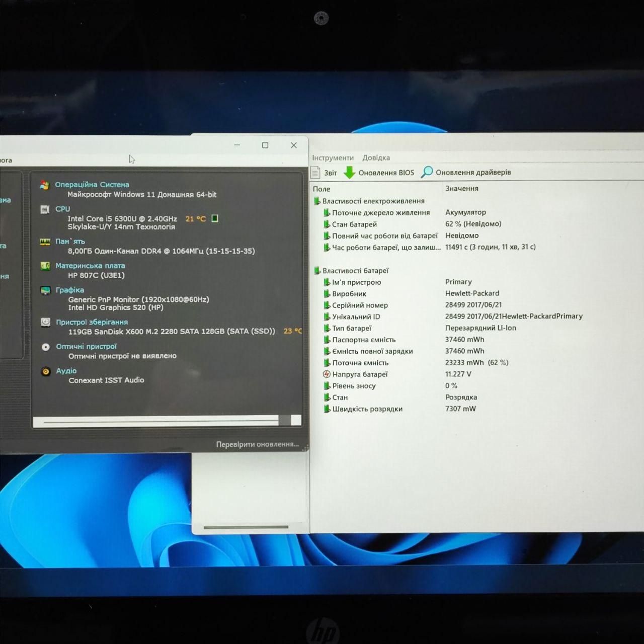Click the disc icon beside Оптичні пристрої
This screenshot has width=644, height=644.
pyautogui.click(x=46, y=347)
